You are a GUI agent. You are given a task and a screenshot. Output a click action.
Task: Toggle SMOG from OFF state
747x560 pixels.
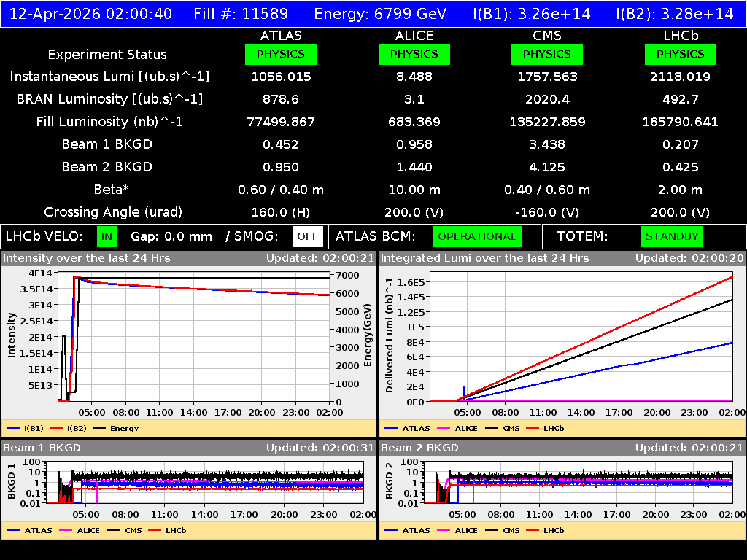click(308, 236)
